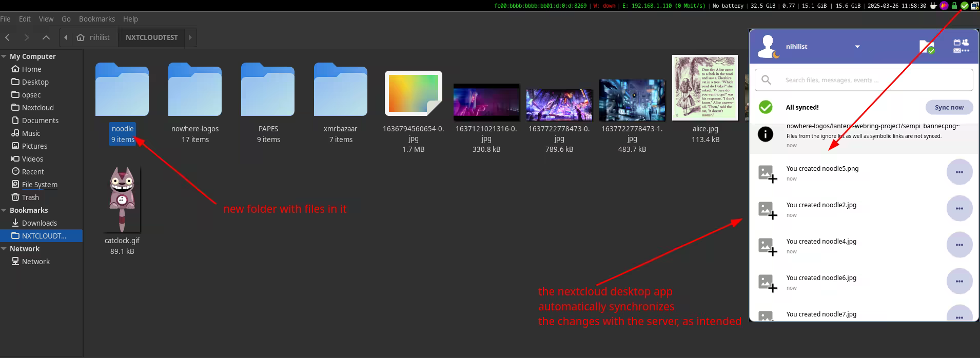The width and height of the screenshot is (980, 358).
Task: Go up to parent folder arrow
Action: click(x=46, y=37)
